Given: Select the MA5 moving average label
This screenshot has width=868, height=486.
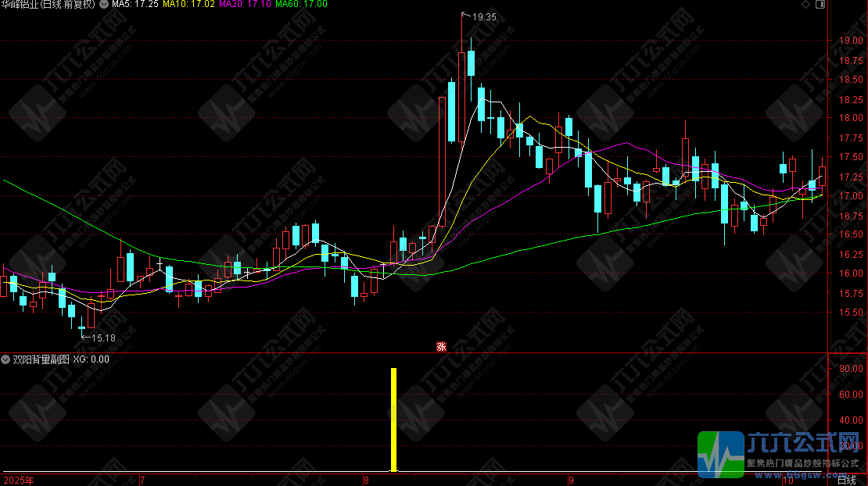Looking at the screenshot, I should (136, 5).
